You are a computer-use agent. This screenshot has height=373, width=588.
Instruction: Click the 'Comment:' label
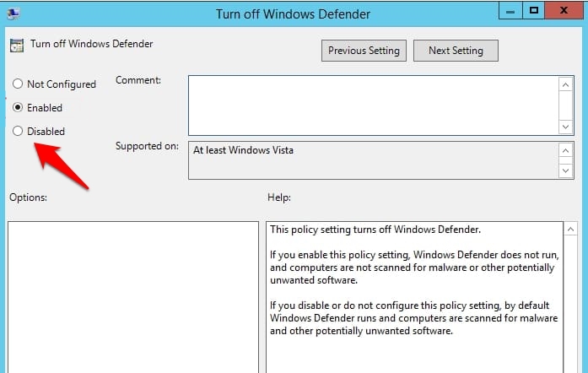[138, 80]
